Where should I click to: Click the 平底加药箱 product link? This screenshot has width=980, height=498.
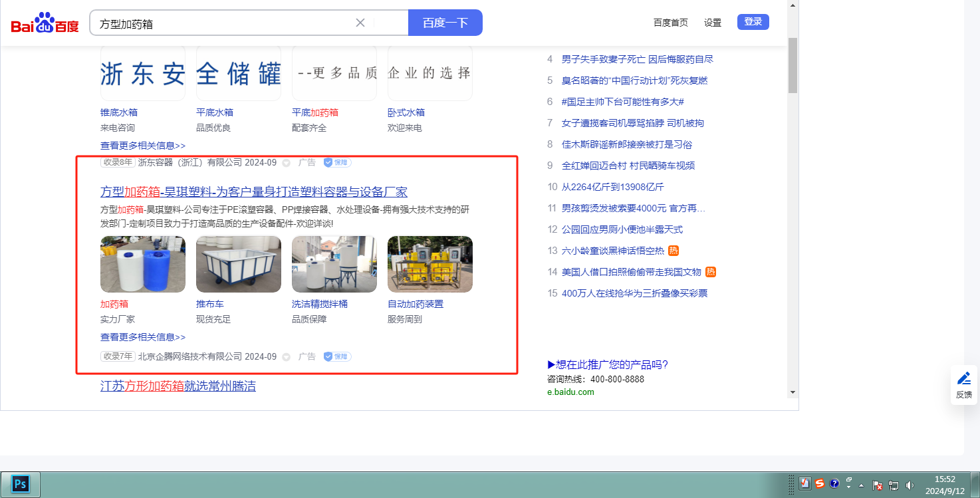click(x=315, y=112)
